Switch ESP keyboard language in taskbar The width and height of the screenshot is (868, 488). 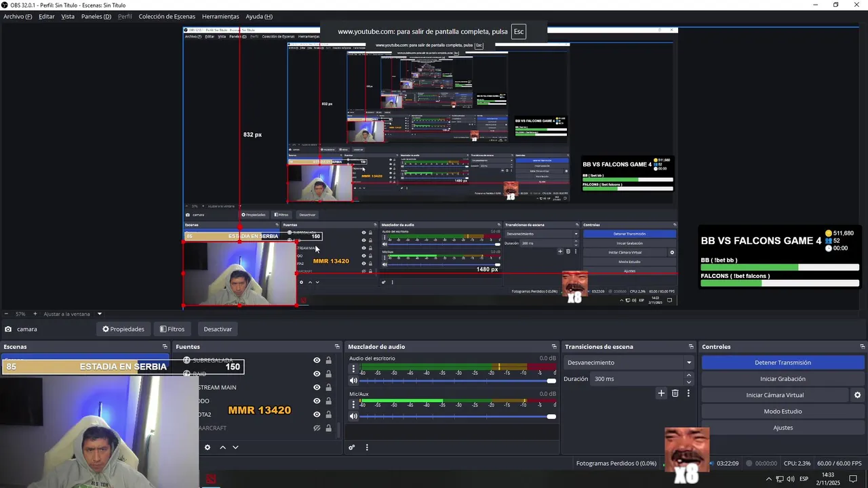click(x=804, y=479)
